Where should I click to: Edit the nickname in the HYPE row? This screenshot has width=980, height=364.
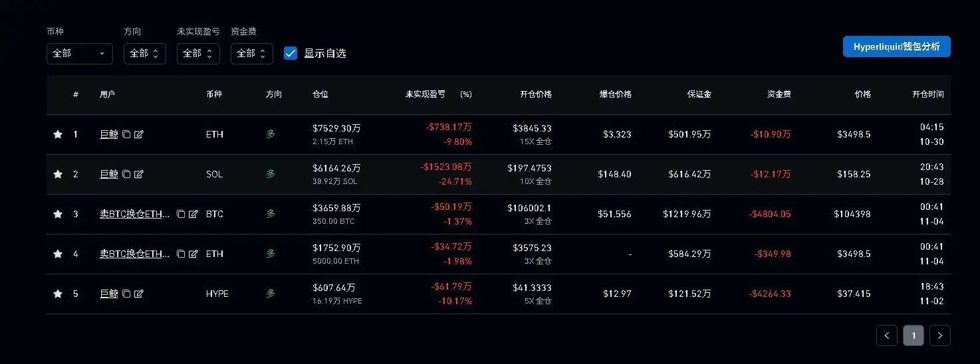[139, 294]
